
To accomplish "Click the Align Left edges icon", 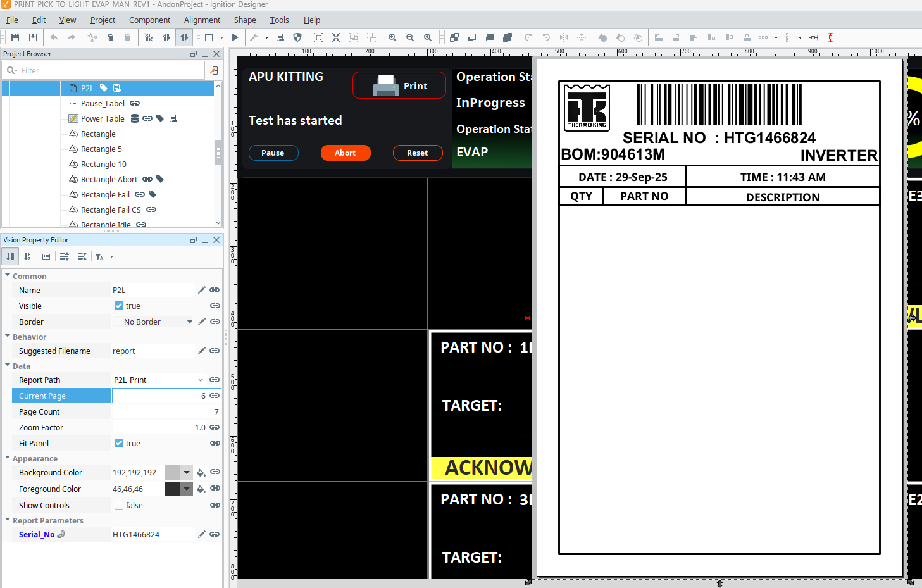I will [x=659, y=37].
